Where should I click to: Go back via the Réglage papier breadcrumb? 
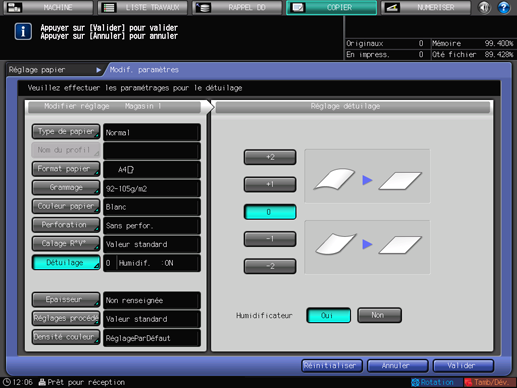coord(55,70)
